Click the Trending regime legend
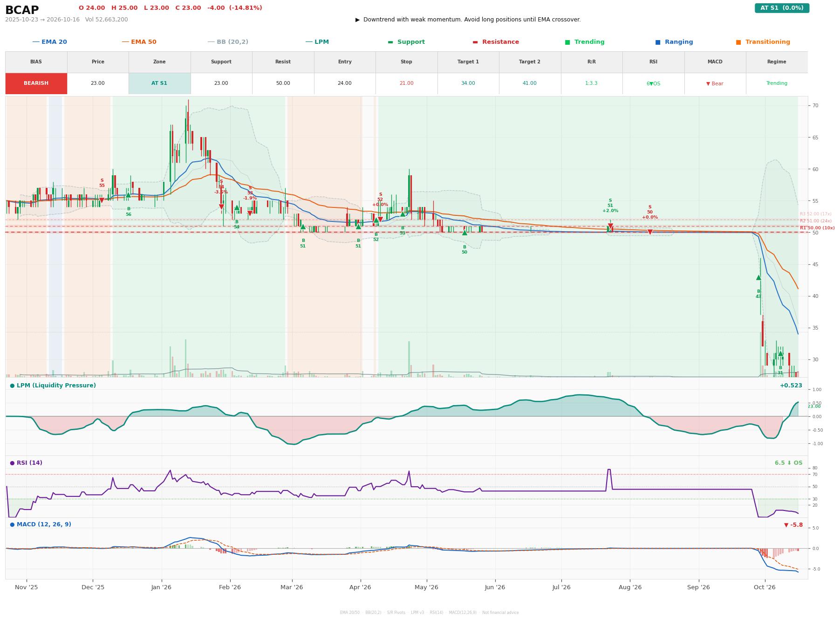The image size is (840, 620). [x=584, y=42]
